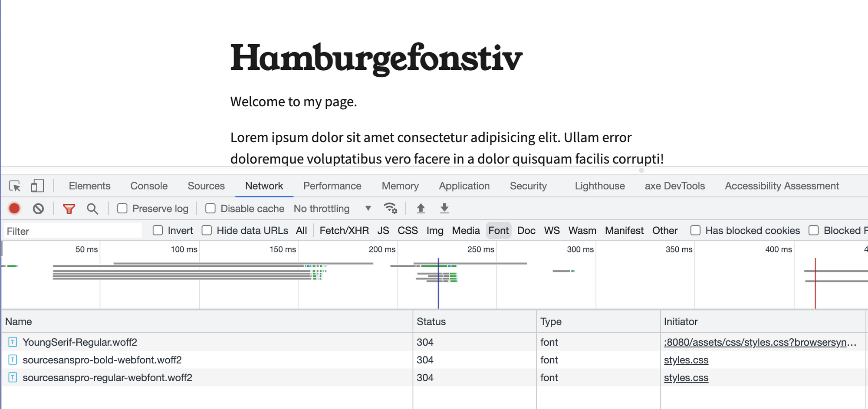Select the YoungSerif-Regular.woff2 request name
868x409 pixels.
click(80, 342)
